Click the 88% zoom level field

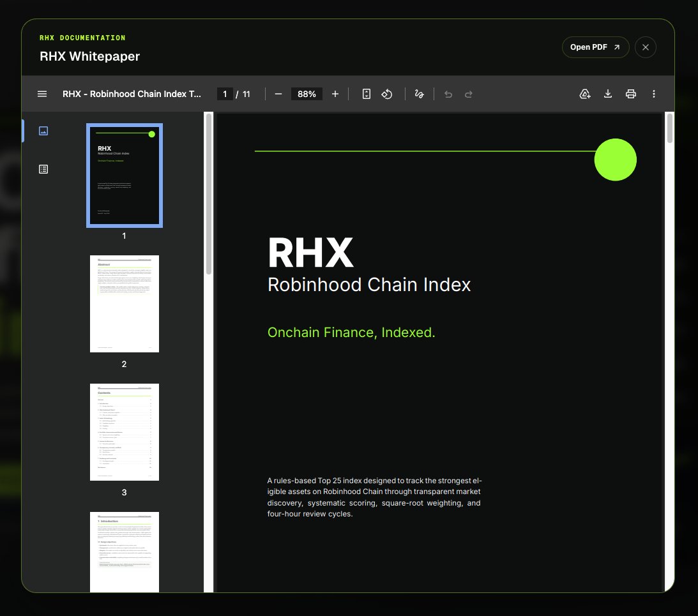[307, 94]
